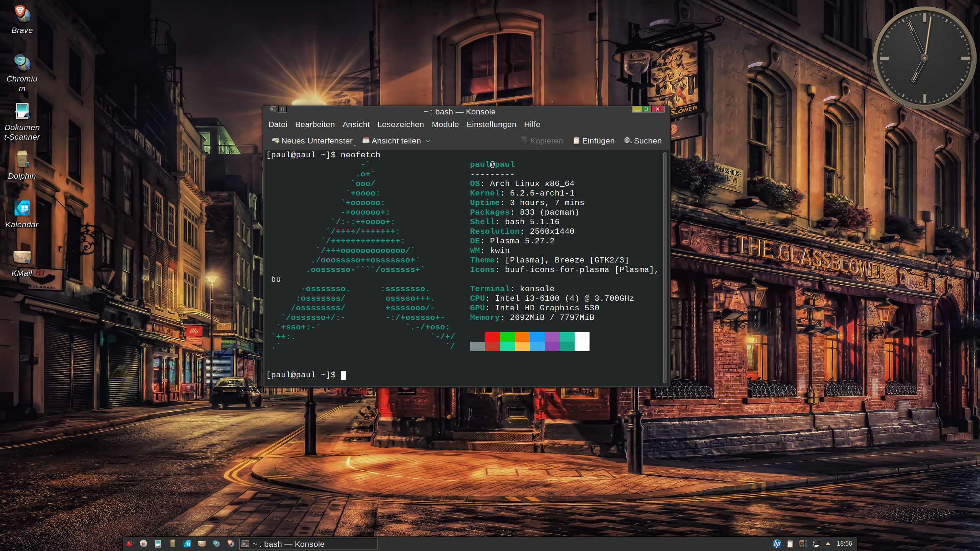Open the Neues Unterfenster dropdown arrow

(x=354, y=145)
